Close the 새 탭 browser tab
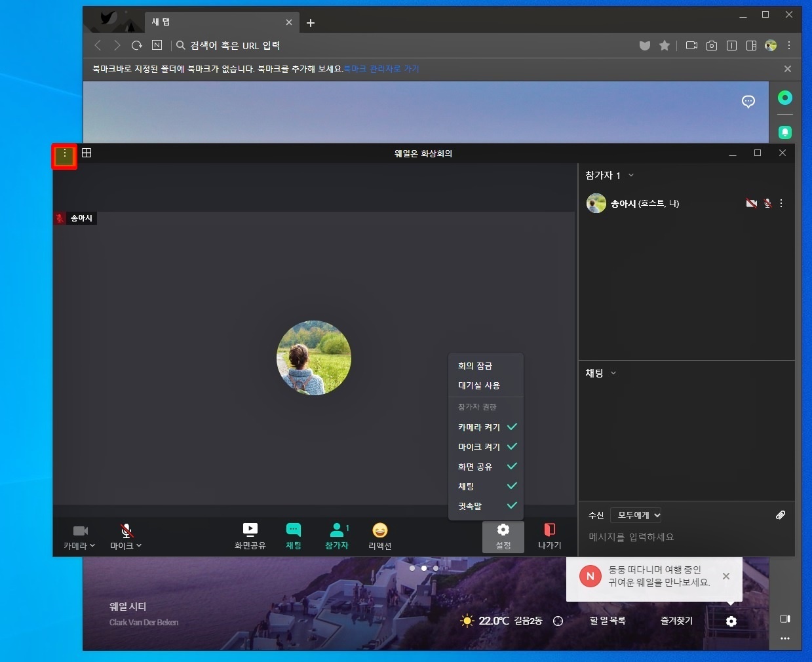The width and height of the screenshot is (812, 662). click(x=289, y=22)
